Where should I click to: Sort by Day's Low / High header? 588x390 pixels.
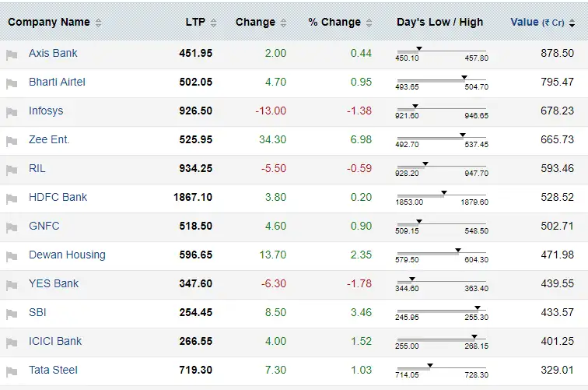[439, 23]
